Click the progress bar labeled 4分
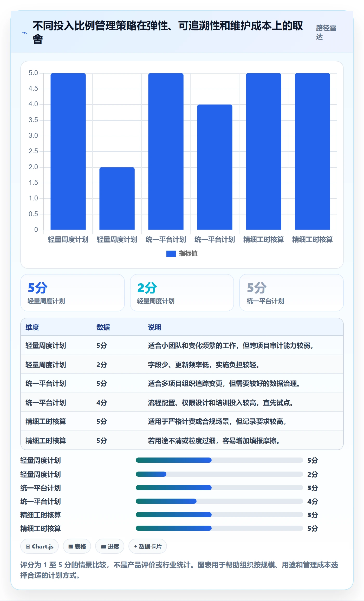This screenshot has width=364, height=601. (219, 501)
